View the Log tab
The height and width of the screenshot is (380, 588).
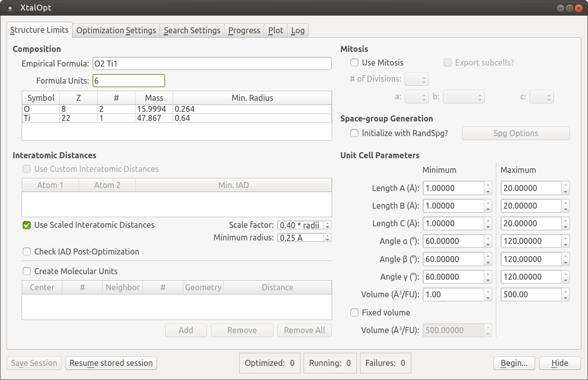(x=298, y=30)
